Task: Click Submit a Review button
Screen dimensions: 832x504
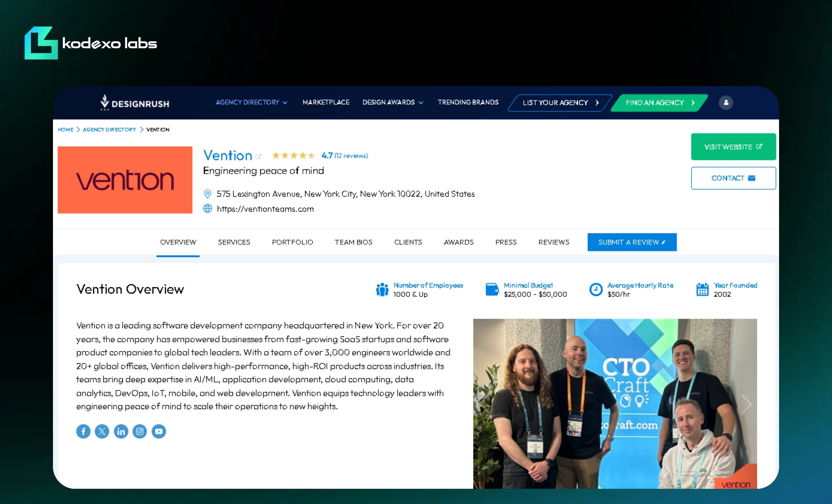Action: pos(632,242)
